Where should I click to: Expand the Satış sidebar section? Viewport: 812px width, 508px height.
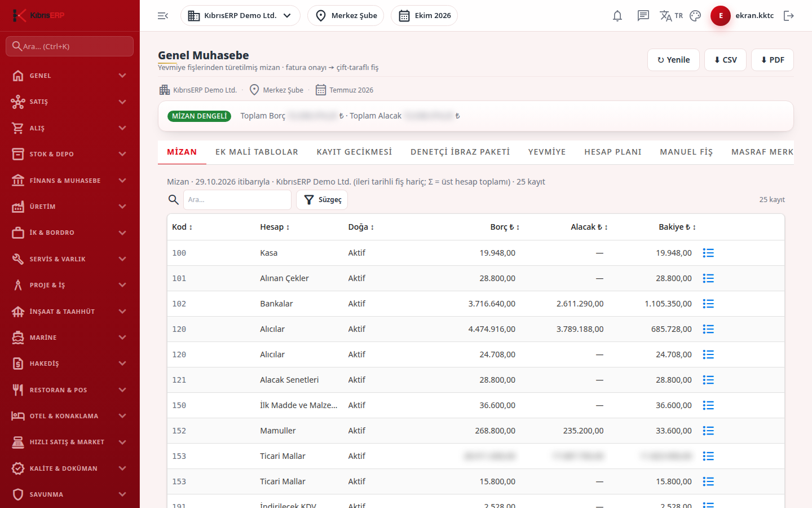click(69, 102)
